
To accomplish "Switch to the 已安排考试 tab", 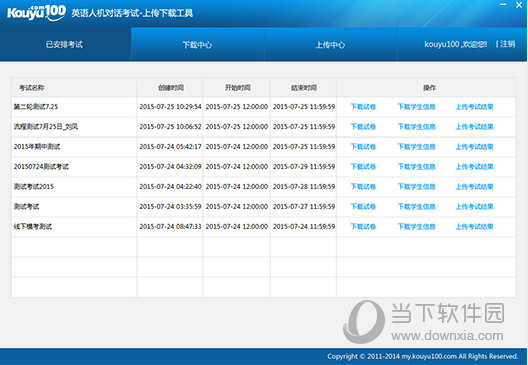I will [x=65, y=44].
